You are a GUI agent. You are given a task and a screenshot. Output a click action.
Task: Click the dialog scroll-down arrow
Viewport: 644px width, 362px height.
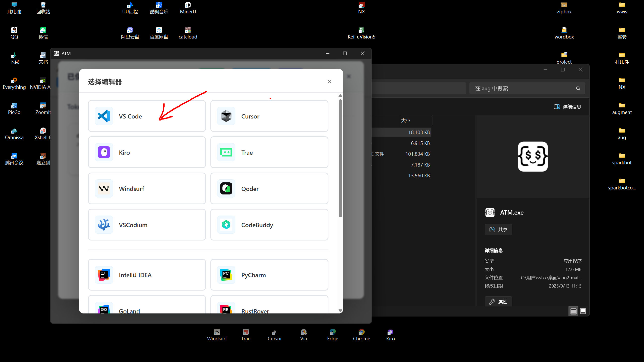tap(340, 311)
